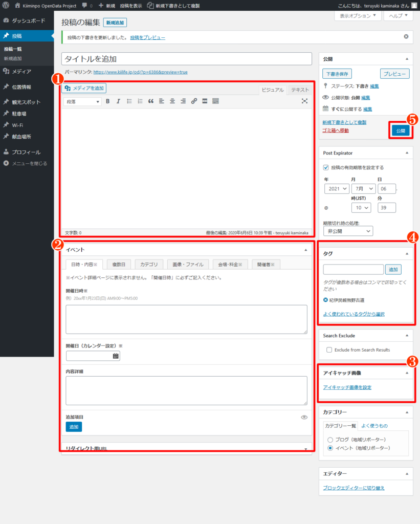Viewport: 420px width, 524px height.
Task: Select the ブログ（地域リポーター）category radio
Action: coord(330,440)
